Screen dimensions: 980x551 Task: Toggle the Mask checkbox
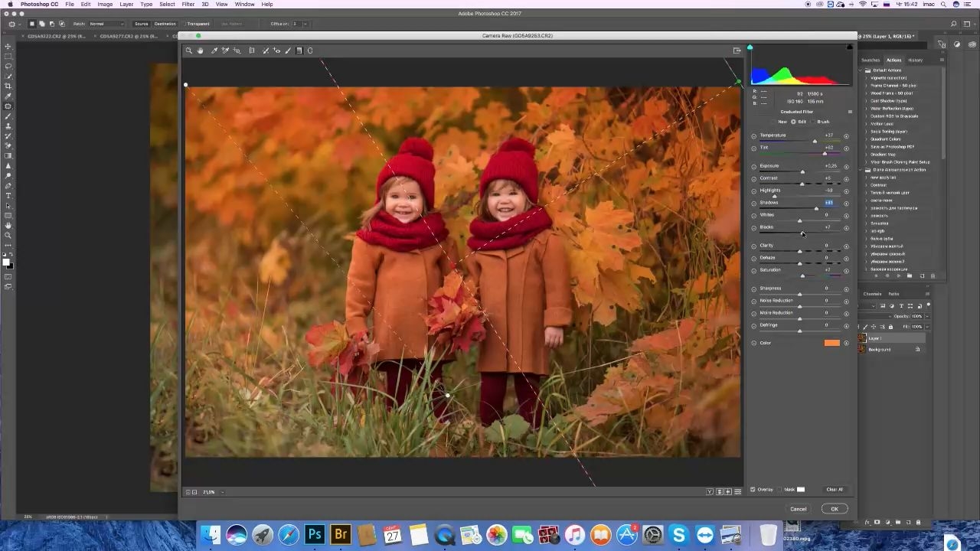pos(780,490)
